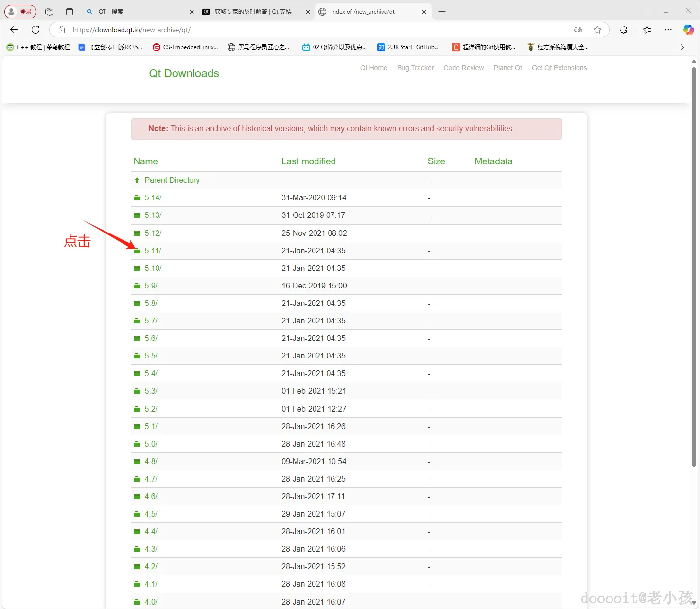
Task: Close the Qt 支持 tab
Action: click(x=308, y=12)
